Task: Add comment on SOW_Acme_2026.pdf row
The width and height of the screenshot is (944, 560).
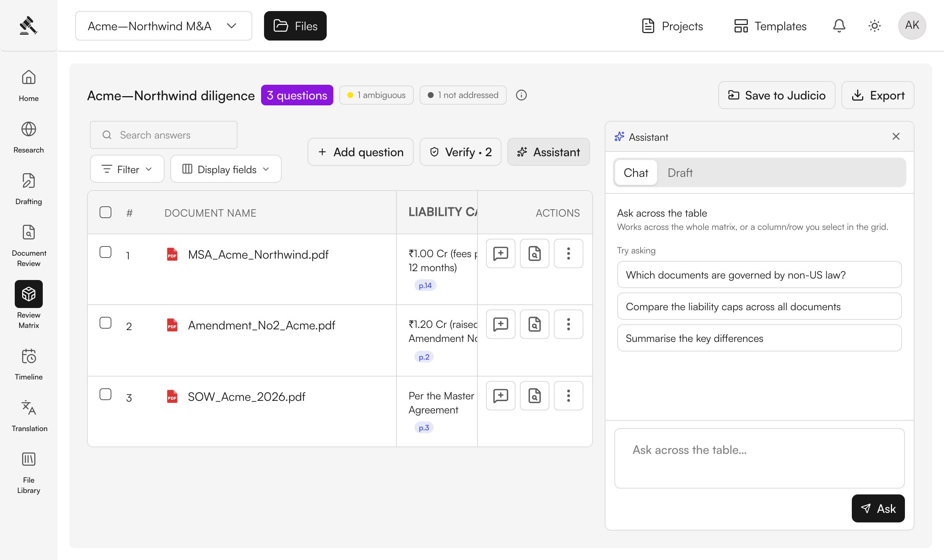Action: pyautogui.click(x=500, y=395)
